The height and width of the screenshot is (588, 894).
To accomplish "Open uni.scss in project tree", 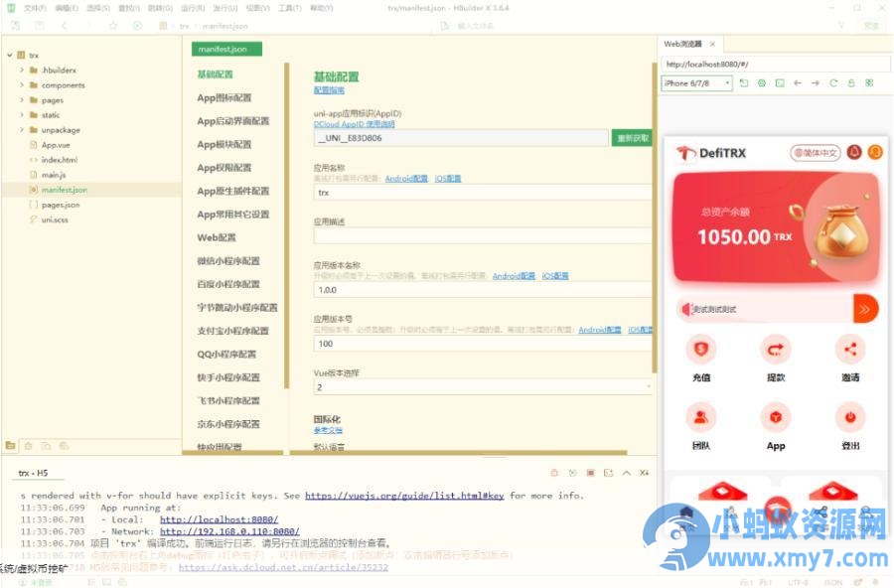I will point(55,220).
